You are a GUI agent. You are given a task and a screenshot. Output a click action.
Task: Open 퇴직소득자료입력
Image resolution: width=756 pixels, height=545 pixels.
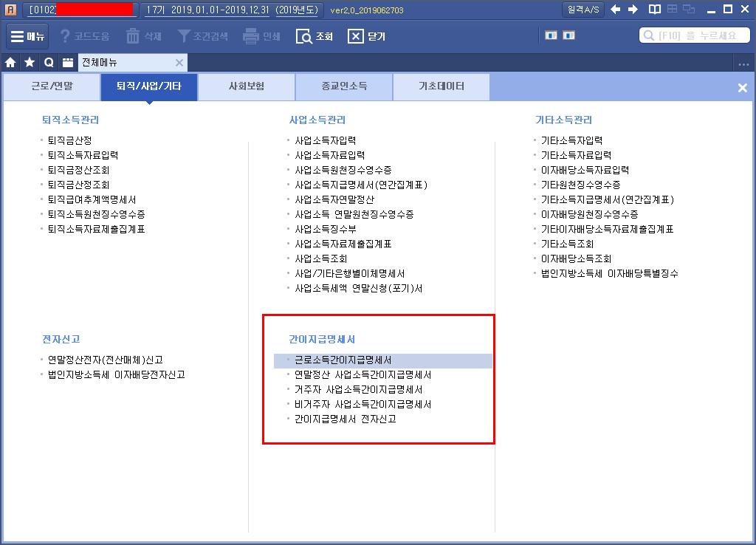[83, 155]
